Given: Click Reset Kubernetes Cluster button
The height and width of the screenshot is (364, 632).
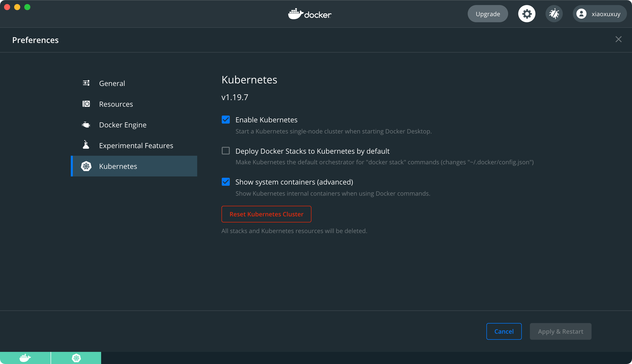Looking at the screenshot, I should coord(266,214).
